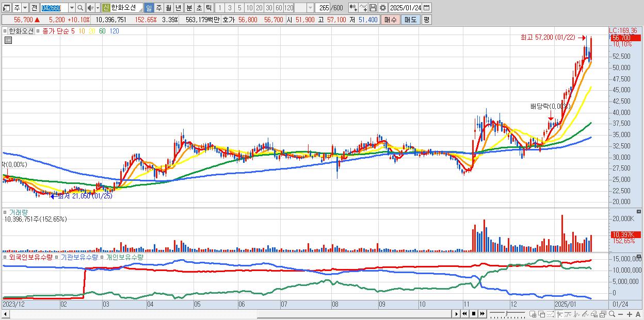The width and height of the screenshot is (644, 320).
Task: Click the 전 button in the toolbar
Action: [x=34, y=8]
